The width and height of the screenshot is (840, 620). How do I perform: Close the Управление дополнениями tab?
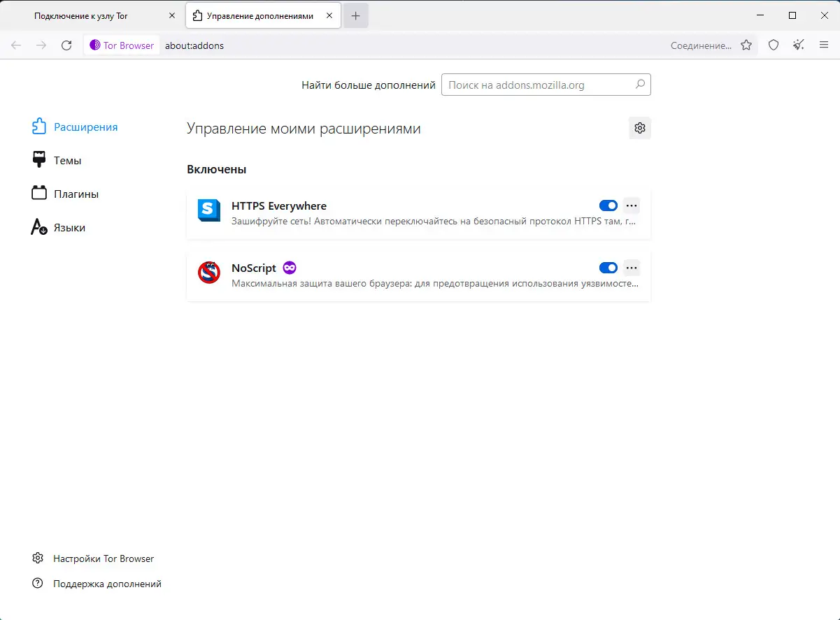click(329, 16)
